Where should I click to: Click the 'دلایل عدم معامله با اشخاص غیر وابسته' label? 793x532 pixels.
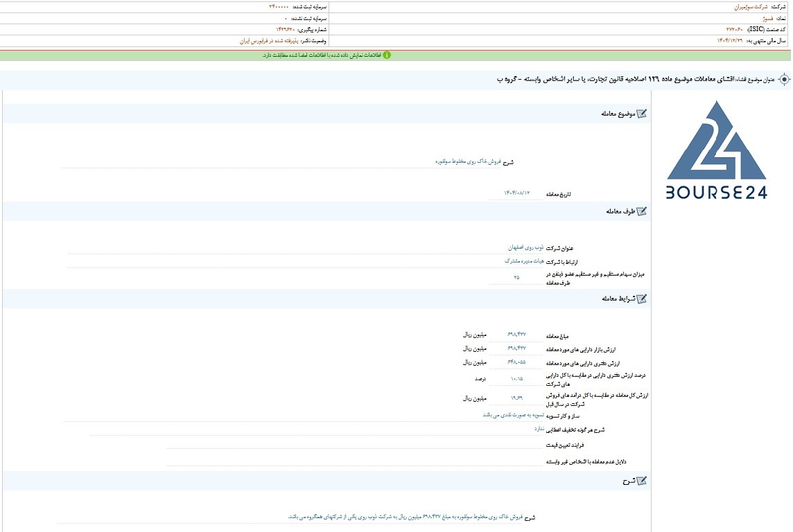[586, 461]
